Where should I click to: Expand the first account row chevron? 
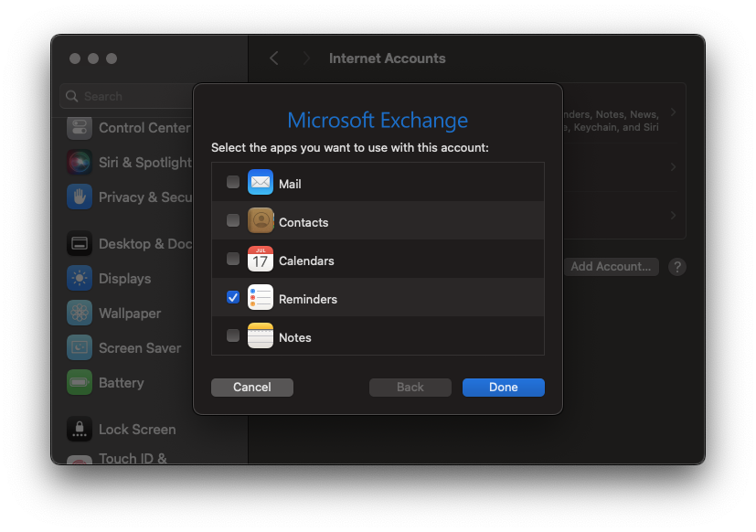click(x=674, y=112)
